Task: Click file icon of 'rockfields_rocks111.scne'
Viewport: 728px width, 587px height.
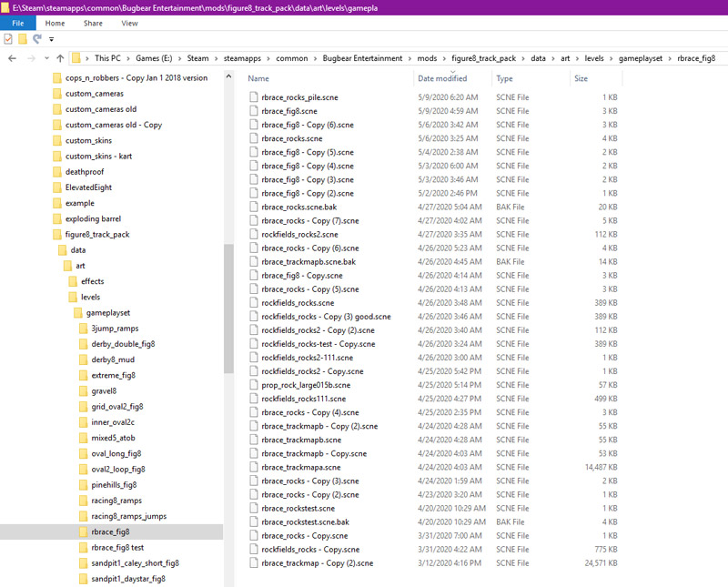Action: pos(254,399)
